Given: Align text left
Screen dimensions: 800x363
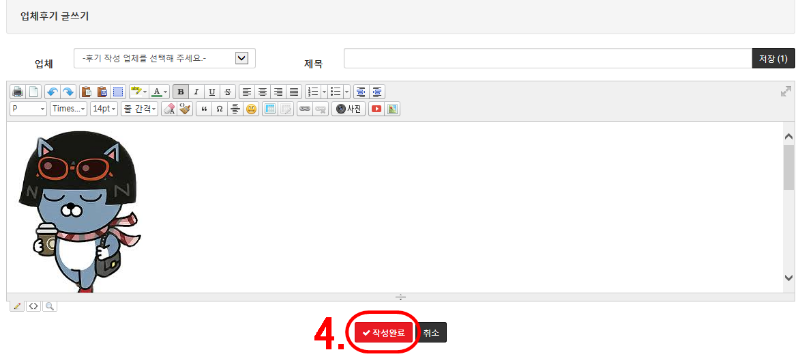Looking at the screenshot, I should (247, 92).
